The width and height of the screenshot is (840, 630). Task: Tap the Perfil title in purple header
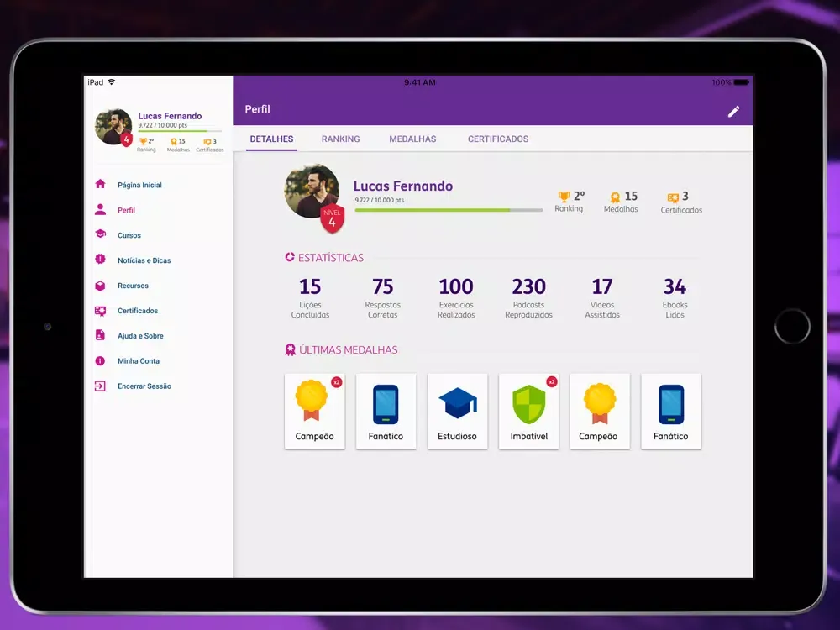pyautogui.click(x=258, y=108)
